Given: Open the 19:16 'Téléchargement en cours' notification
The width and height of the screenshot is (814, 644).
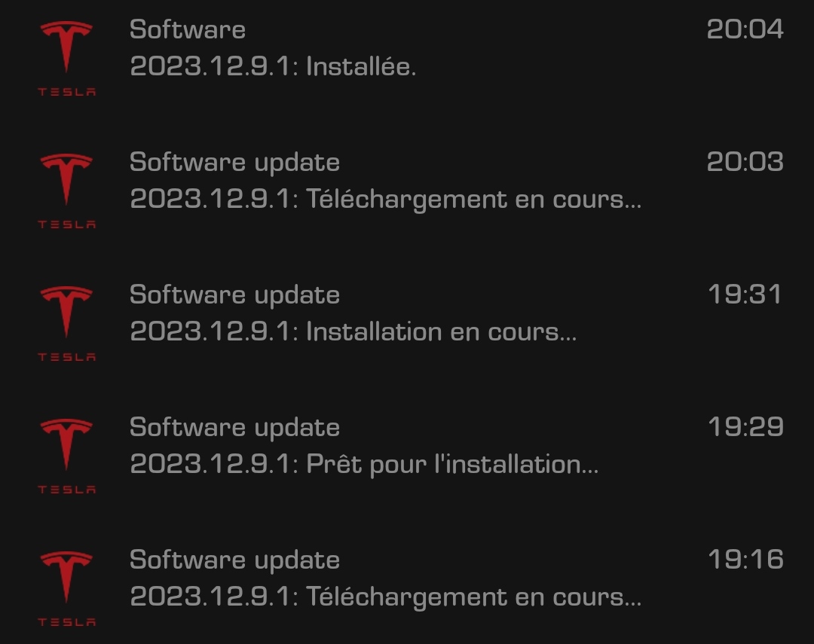Looking at the screenshot, I should coord(407,588).
